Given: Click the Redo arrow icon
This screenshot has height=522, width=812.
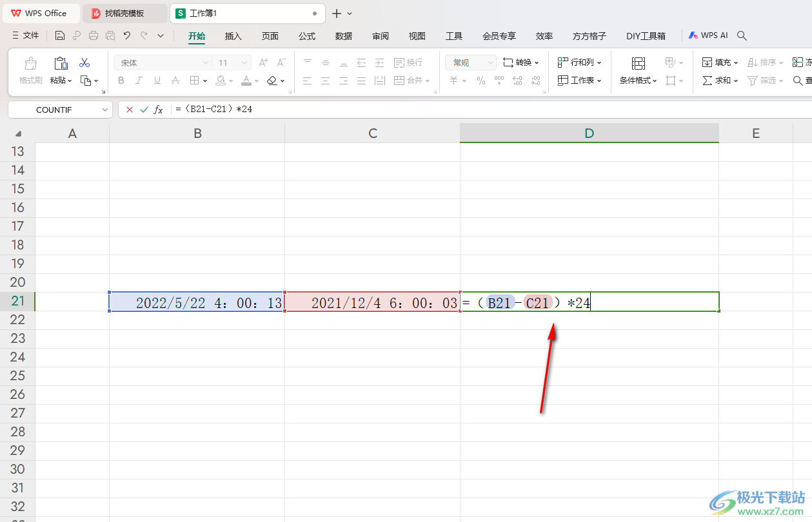Looking at the screenshot, I should (x=144, y=36).
